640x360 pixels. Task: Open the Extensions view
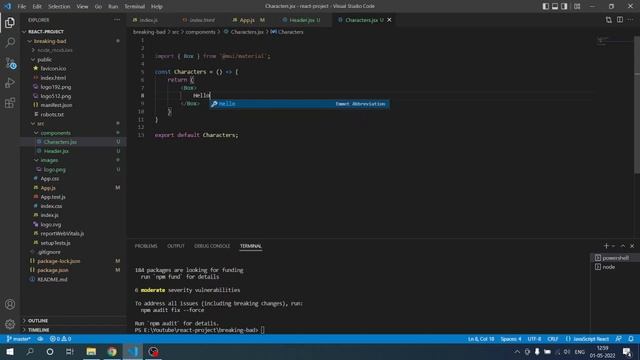[x=10, y=102]
